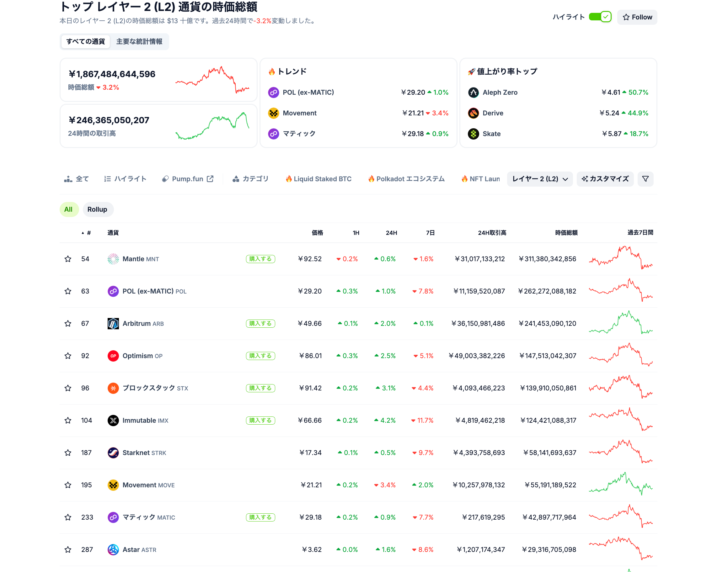Click the Optimism OP logo icon
728x572 pixels.
(x=113, y=356)
